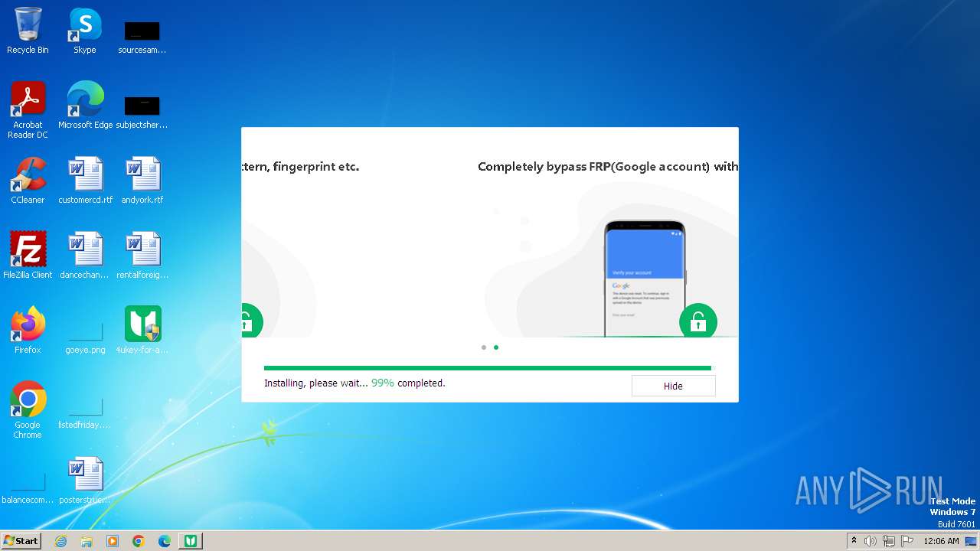Launch CCleaner from the desktop
This screenshot has width=980, height=551.
[x=28, y=181]
